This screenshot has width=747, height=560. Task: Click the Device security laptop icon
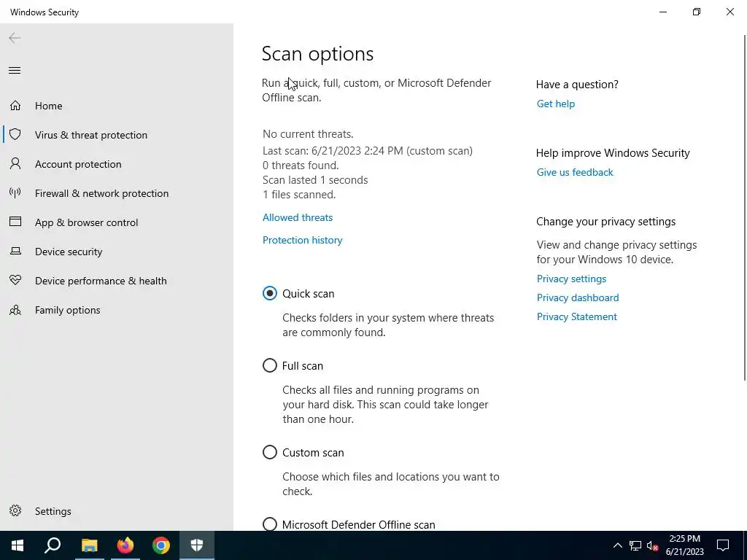tap(15, 251)
